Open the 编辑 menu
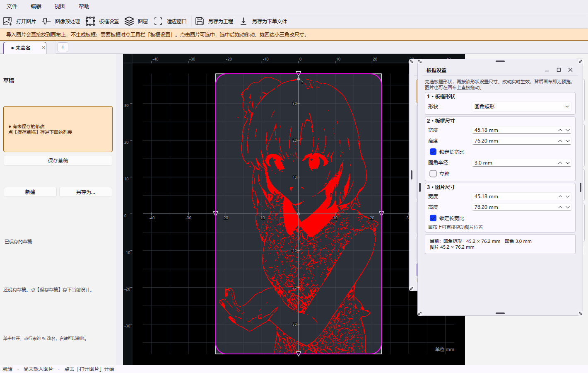Viewport: 588px width, 373px height. pos(36,6)
